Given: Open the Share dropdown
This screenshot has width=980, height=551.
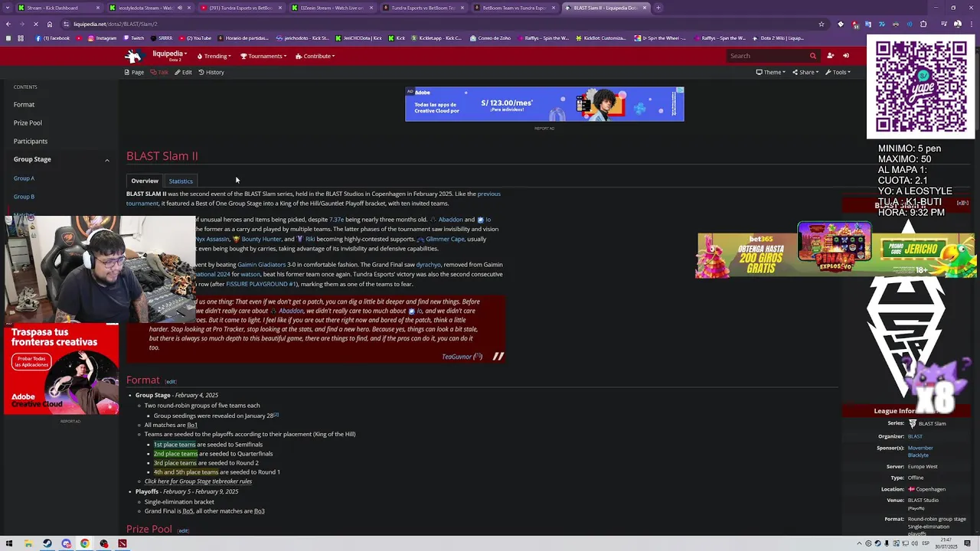Looking at the screenshot, I should pos(805,72).
